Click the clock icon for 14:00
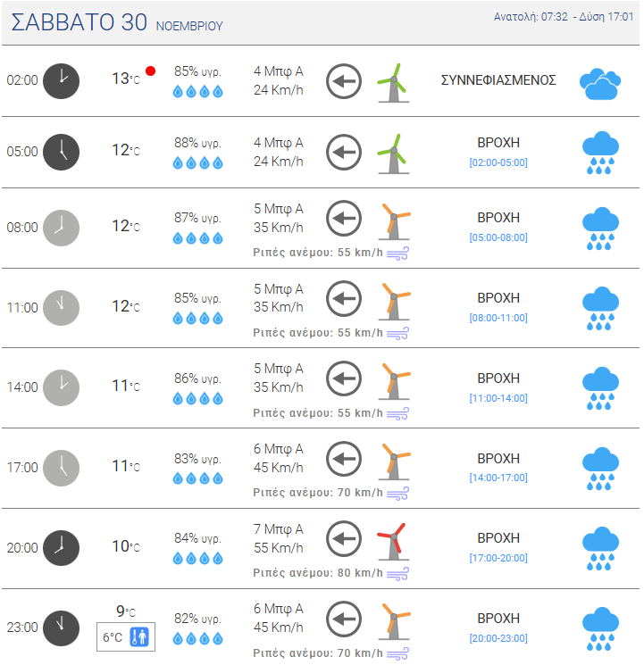 [x=61, y=387]
